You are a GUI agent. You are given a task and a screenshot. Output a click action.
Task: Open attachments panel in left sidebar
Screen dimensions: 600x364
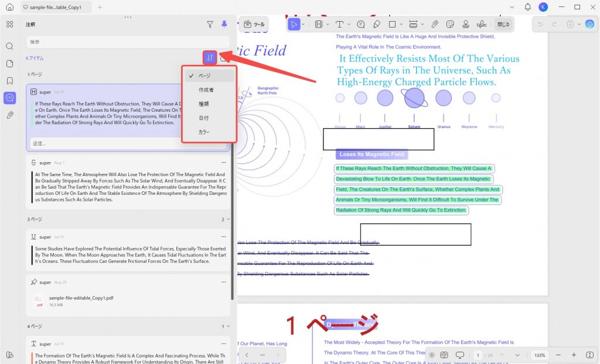tap(10, 115)
